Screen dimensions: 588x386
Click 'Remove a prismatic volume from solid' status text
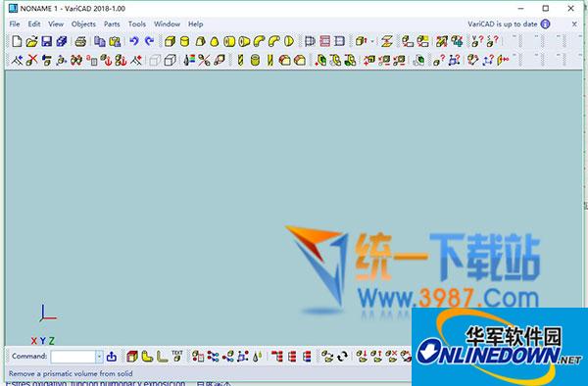[71, 373]
